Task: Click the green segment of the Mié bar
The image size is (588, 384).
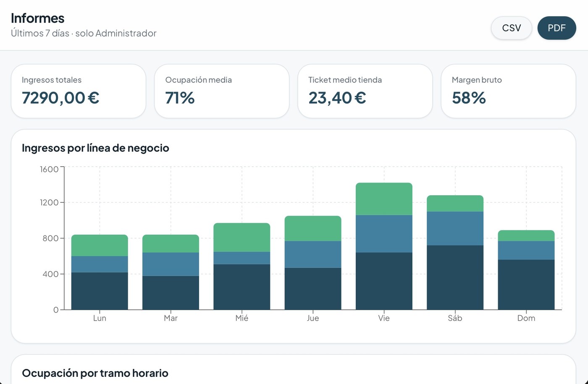Action: [241, 237]
